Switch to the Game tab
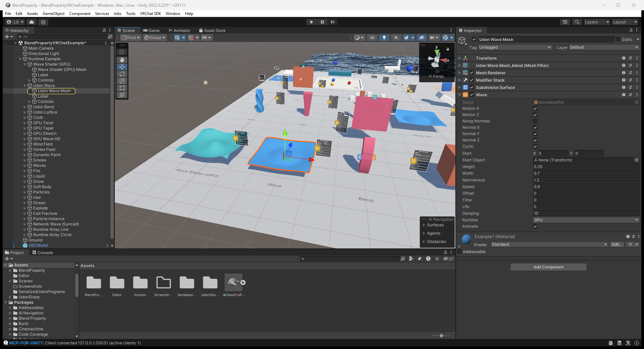The image size is (644, 349). pyautogui.click(x=151, y=30)
